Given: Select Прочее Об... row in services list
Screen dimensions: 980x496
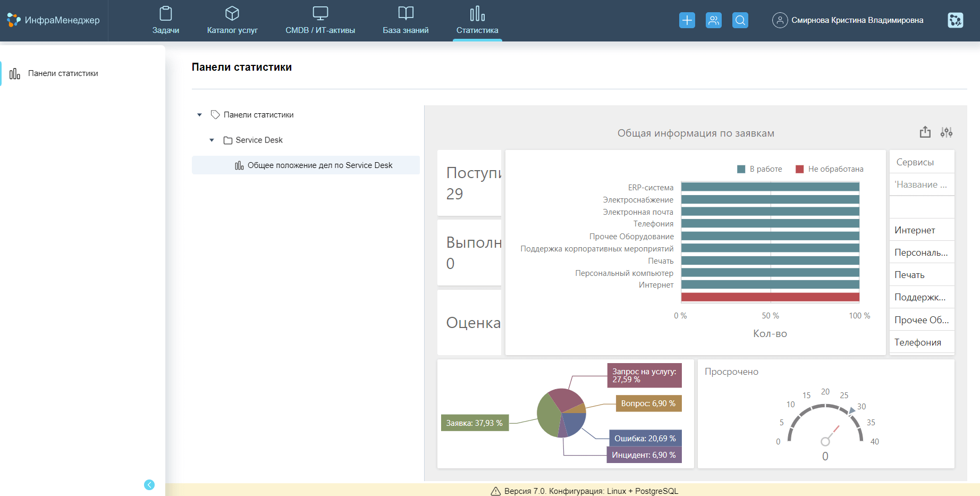Looking at the screenshot, I should pyautogui.click(x=922, y=320).
